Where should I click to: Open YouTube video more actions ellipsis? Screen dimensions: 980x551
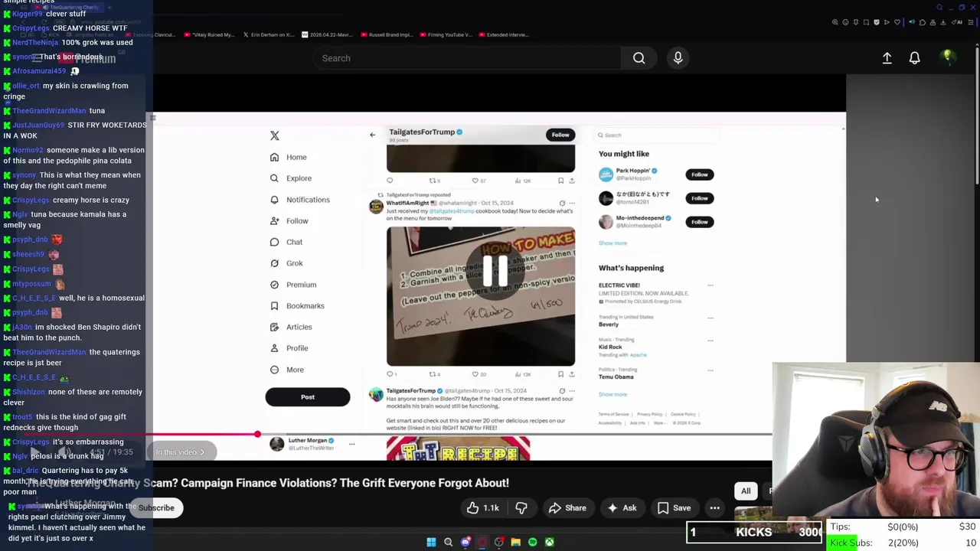click(x=714, y=508)
